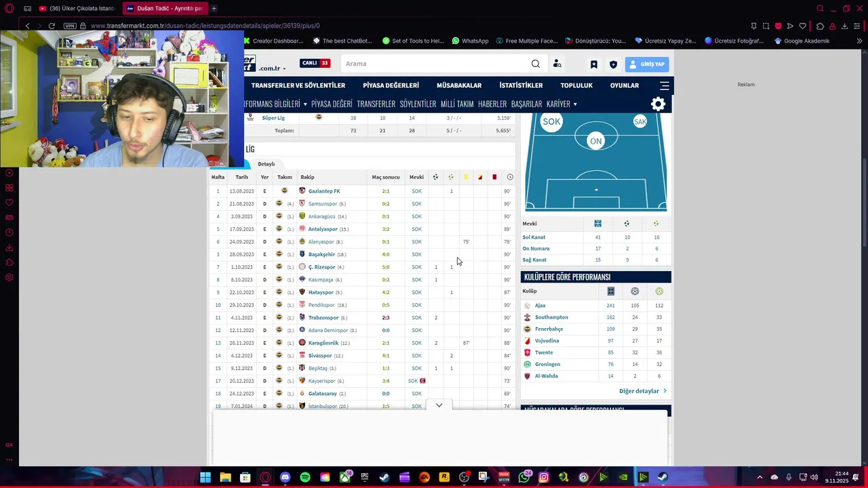The image size is (868, 488).
Task: Open Opera sidebar heart bookmarks icon
Action: [x=9, y=203]
